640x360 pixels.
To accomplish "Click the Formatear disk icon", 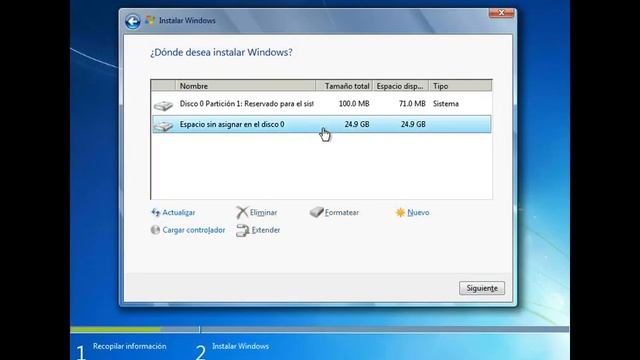I will click(316, 212).
